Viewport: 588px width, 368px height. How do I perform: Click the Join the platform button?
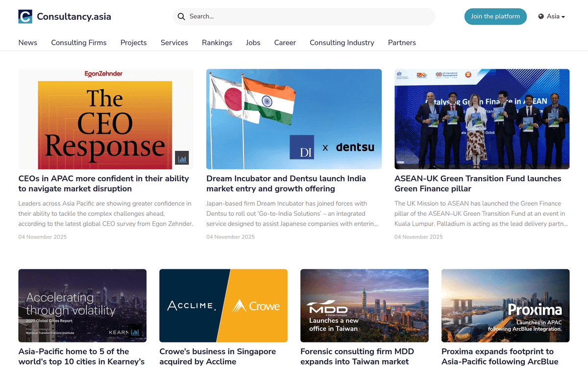[495, 16]
